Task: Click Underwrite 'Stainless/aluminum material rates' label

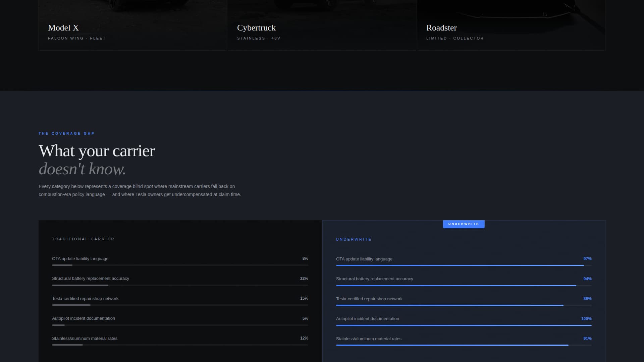Action: tap(369, 339)
